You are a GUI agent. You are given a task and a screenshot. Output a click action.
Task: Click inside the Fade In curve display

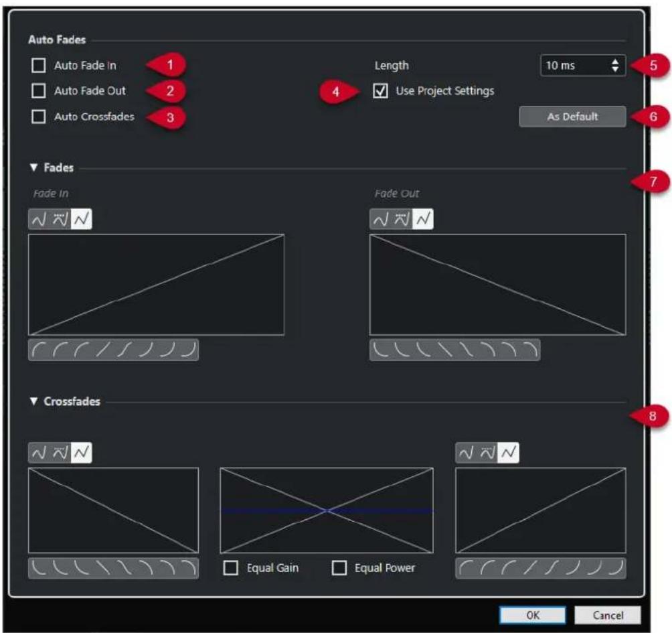(x=157, y=285)
